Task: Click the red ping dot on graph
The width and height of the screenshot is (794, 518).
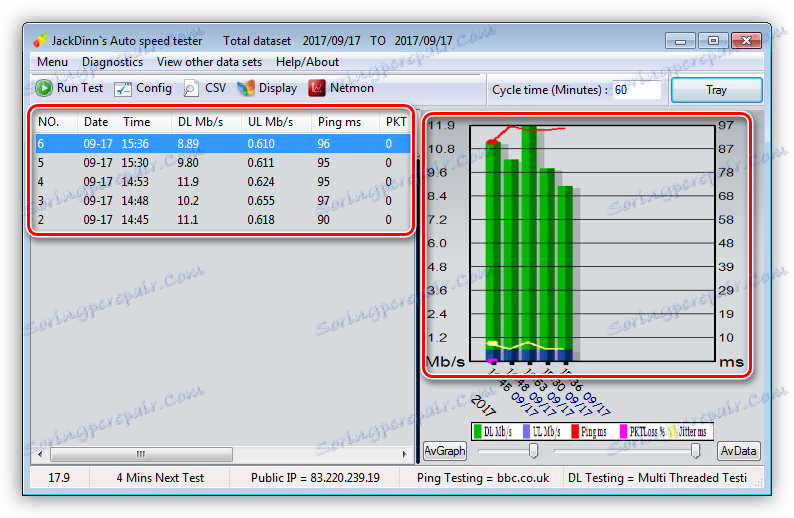Action: (x=492, y=142)
